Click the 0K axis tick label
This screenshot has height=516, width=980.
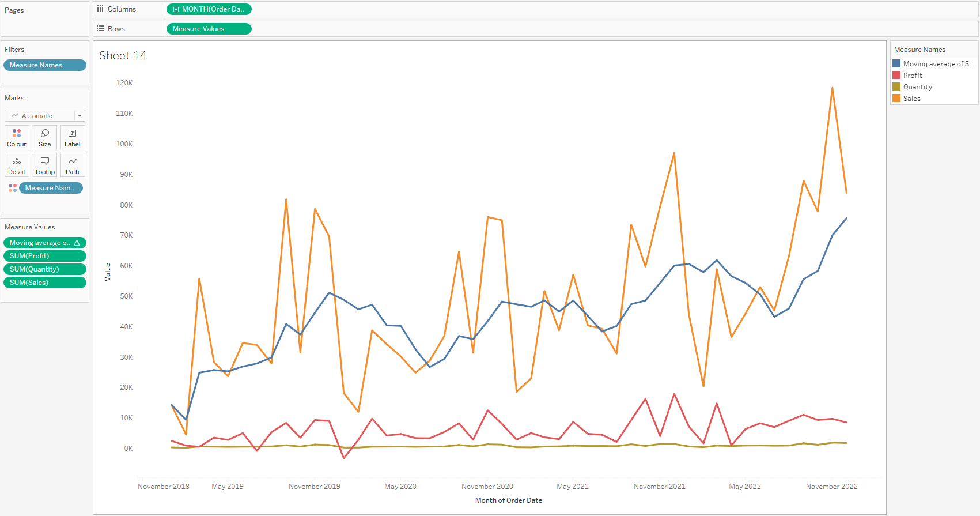(x=128, y=449)
